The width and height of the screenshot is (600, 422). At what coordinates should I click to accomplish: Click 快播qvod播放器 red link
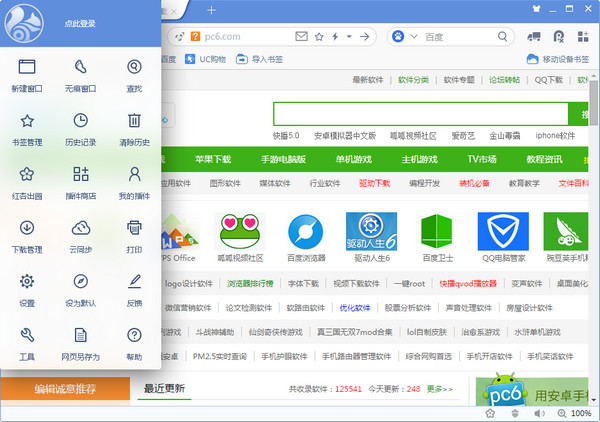click(x=468, y=284)
